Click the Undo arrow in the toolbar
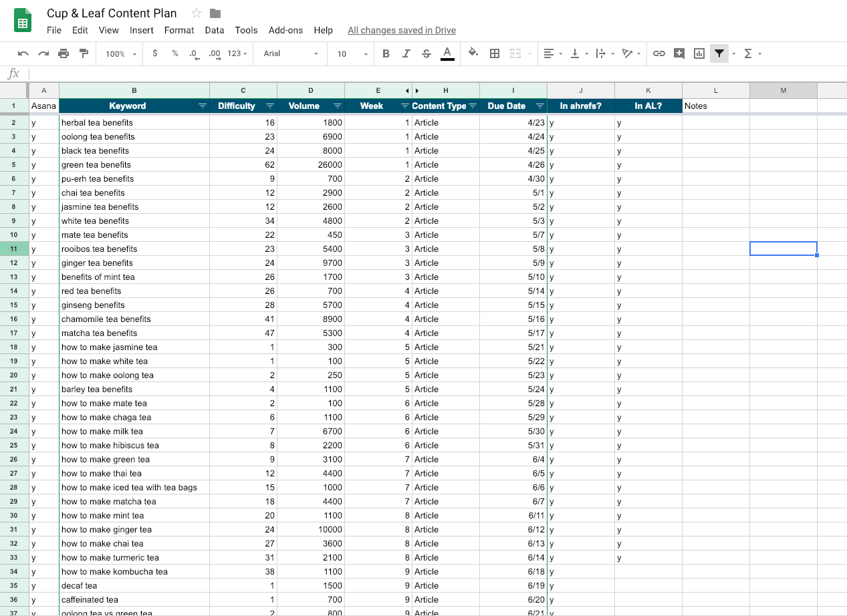The height and width of the screenshot is (616, 847). (23, 53)
